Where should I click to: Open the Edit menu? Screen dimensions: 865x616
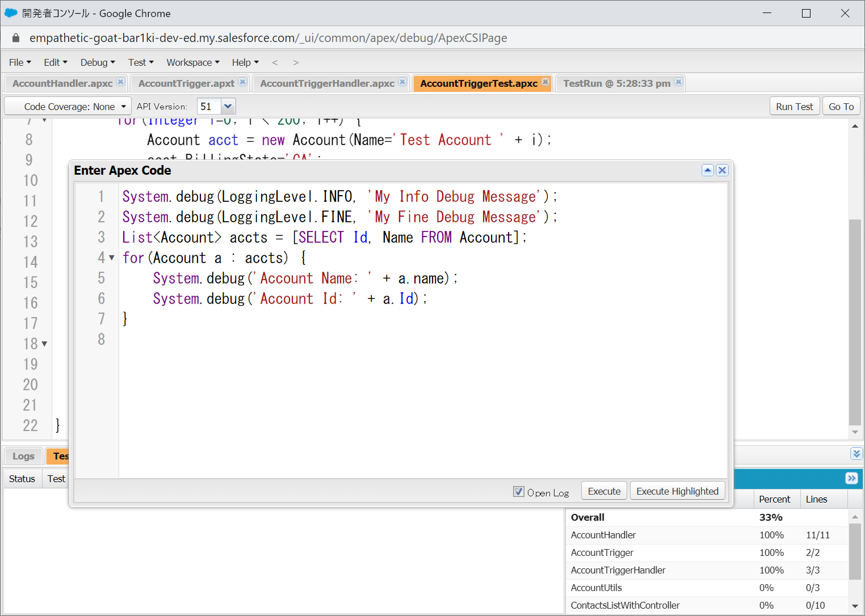point(56,62)
